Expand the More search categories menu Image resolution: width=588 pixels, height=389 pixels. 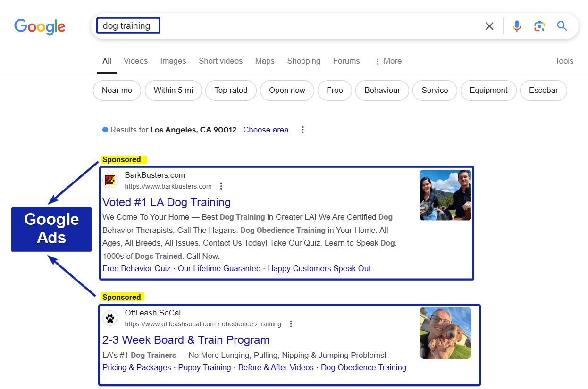(x=388, y=61)
